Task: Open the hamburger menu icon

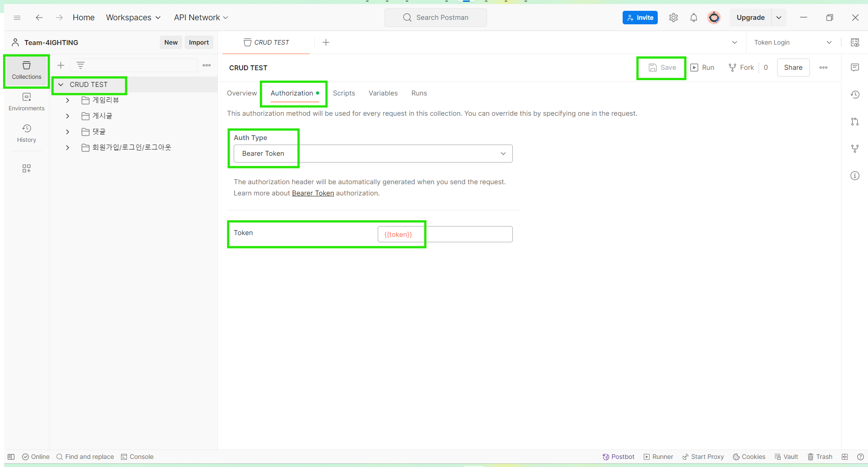Action: click(17, 18)
